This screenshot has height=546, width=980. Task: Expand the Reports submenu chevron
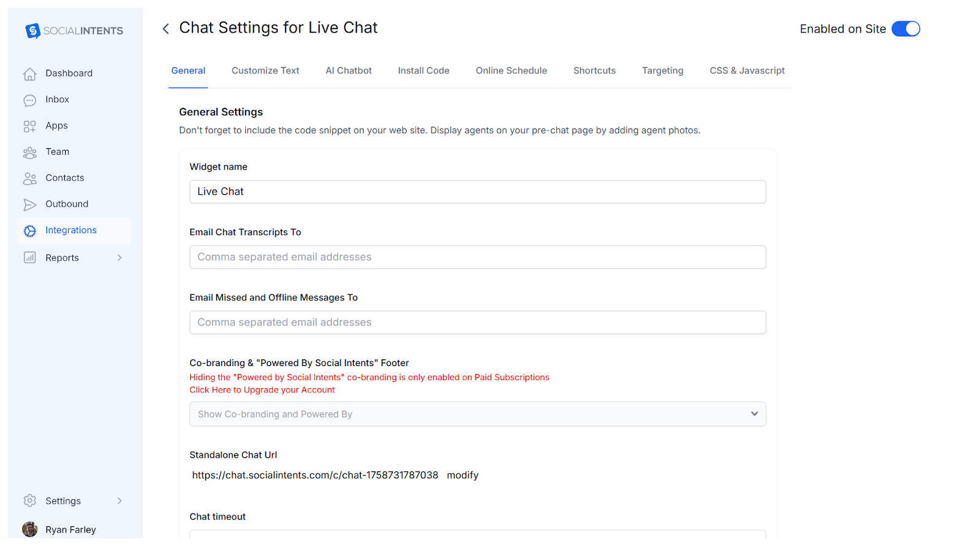click(x=119, y=258)
